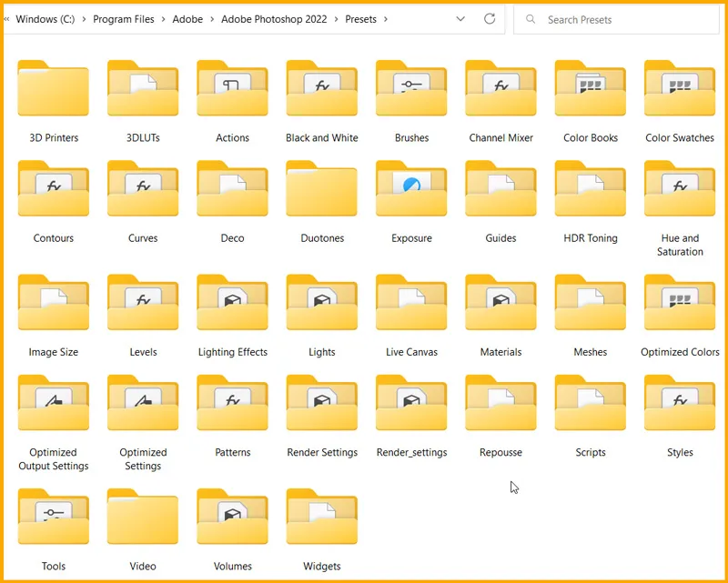This screenshot has width=728, height=583.
Task: Open the HDR Toning folder
Action: (x=590, y=189)
